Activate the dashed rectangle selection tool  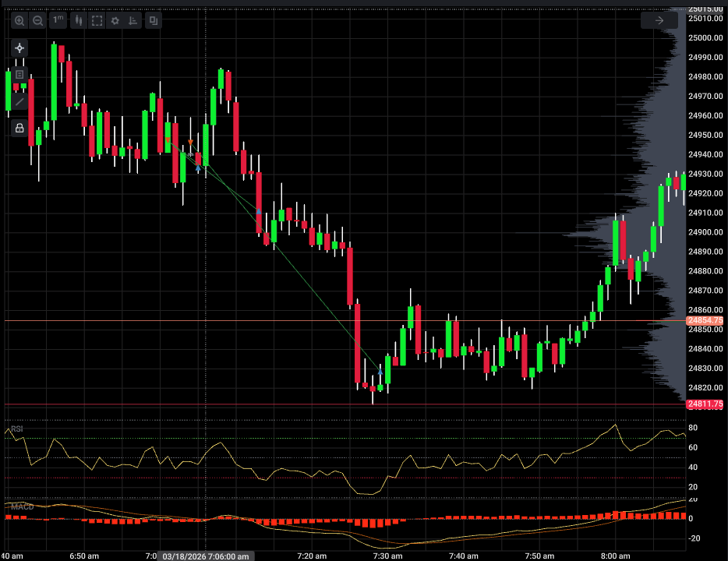[x=97, y=20]
